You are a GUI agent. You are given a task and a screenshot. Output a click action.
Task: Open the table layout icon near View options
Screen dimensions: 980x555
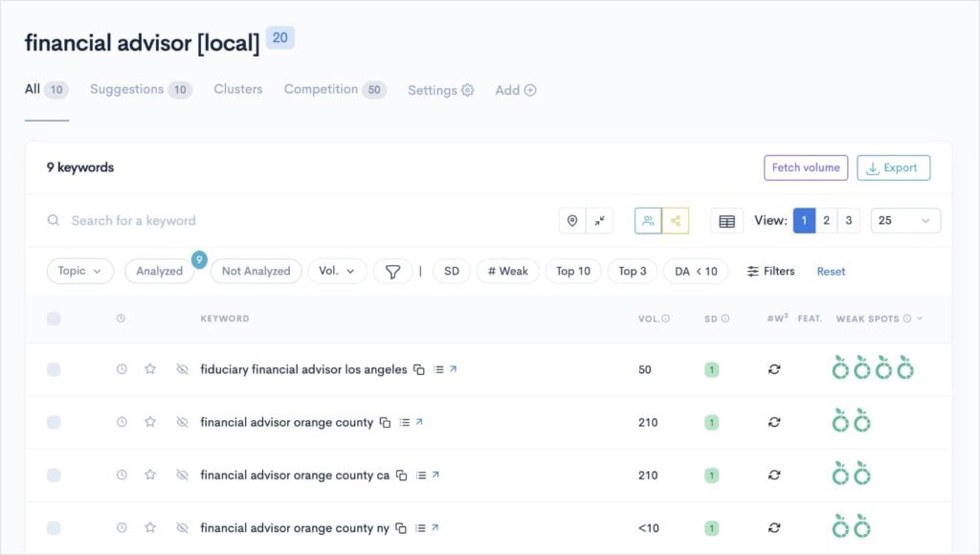click(x=726, y=220)
